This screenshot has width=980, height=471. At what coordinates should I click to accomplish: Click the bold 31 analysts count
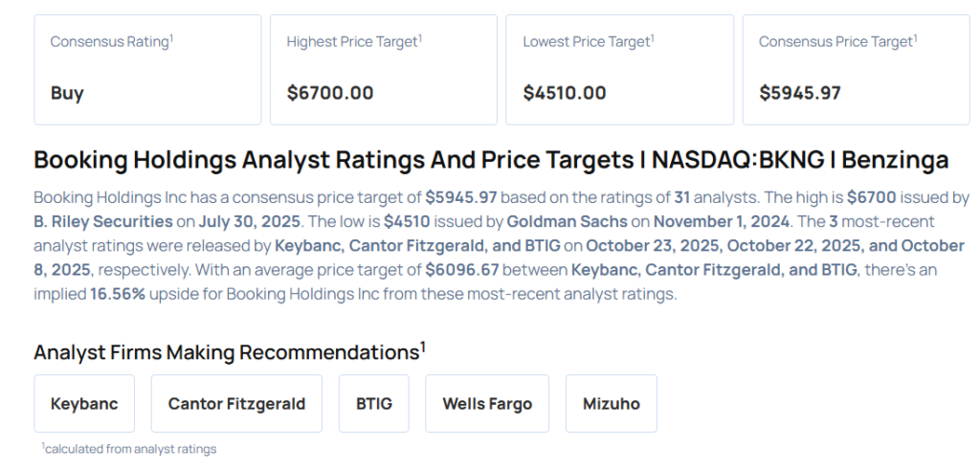tap(681, 198)
